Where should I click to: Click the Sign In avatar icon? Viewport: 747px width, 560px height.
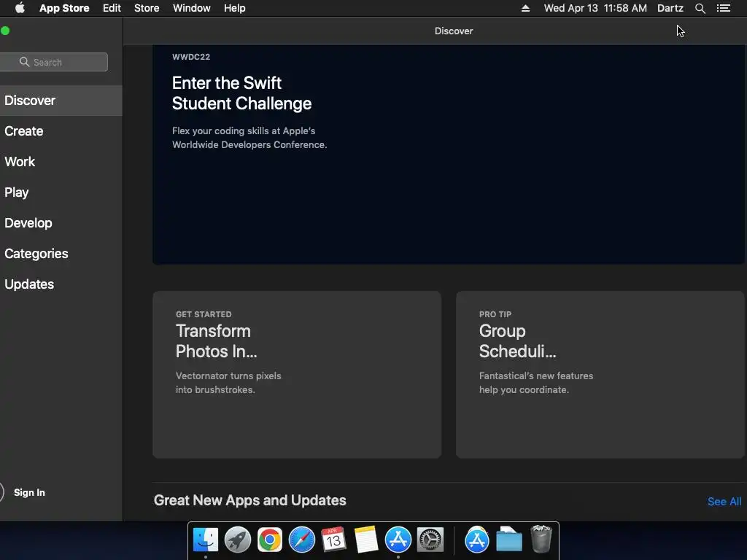coord(1,492)
